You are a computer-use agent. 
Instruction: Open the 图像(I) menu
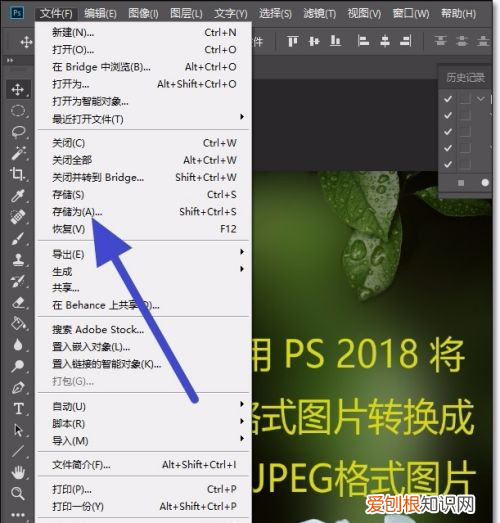(143, 14)
